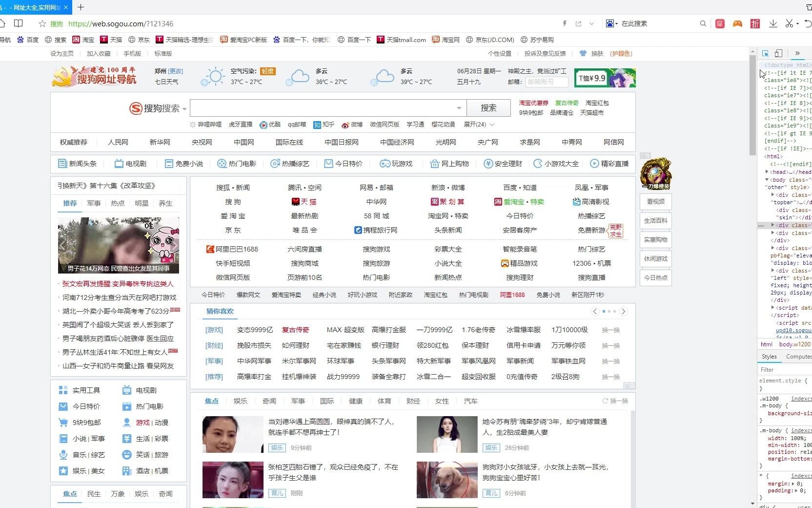The width and height of the screenshot is (812, 508).
Task: Close the 网址大全 browser tab
Action: click(66, 7)
